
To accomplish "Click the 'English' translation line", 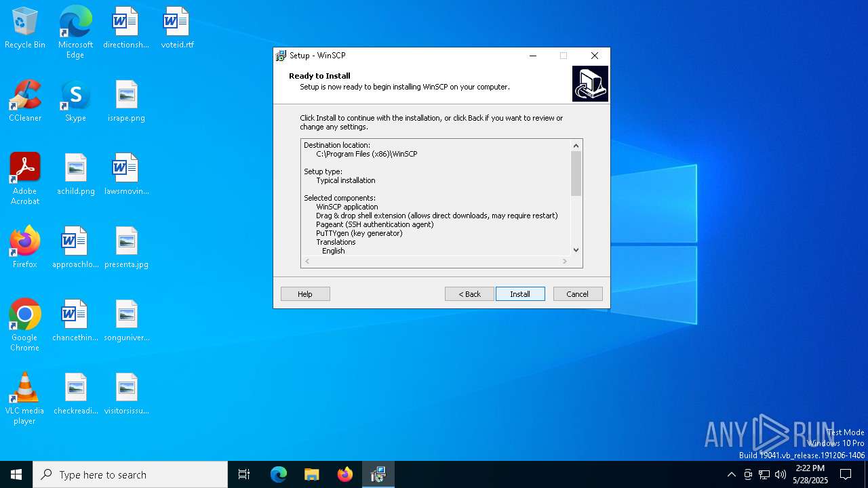I will click(x=334, y=251).
